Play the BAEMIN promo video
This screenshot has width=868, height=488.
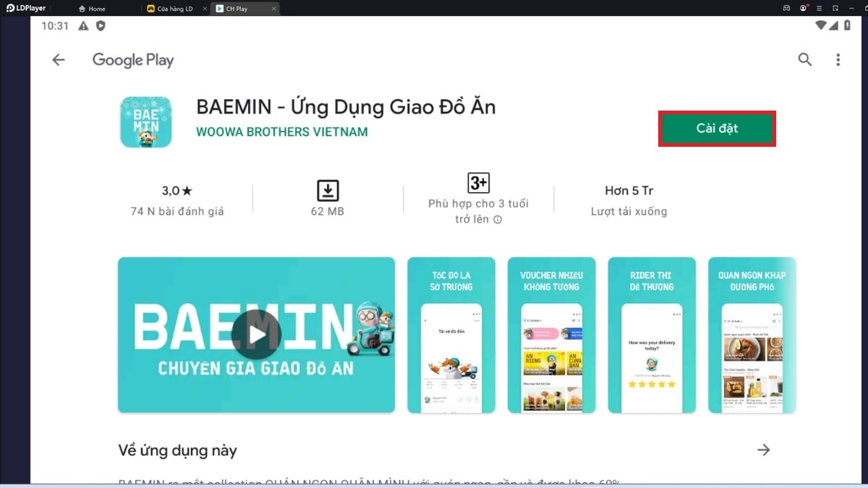(256, 335)
